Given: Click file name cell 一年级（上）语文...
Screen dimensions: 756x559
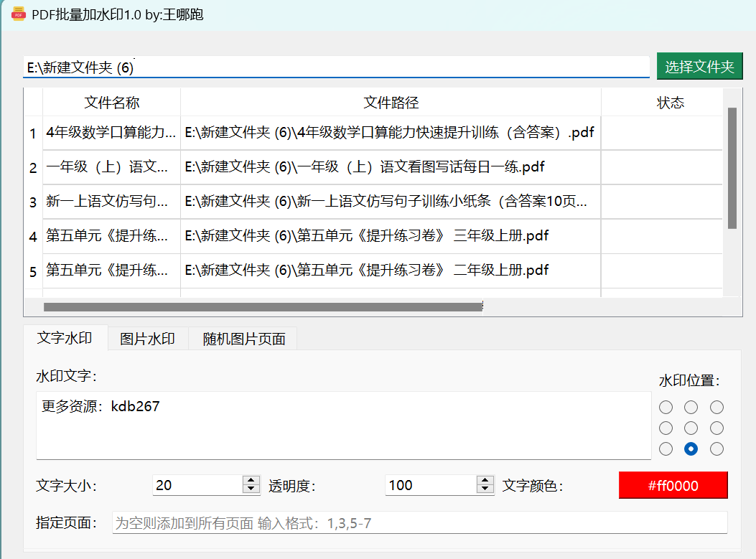Looking at the screenshot, I should (x=112, y=167).
